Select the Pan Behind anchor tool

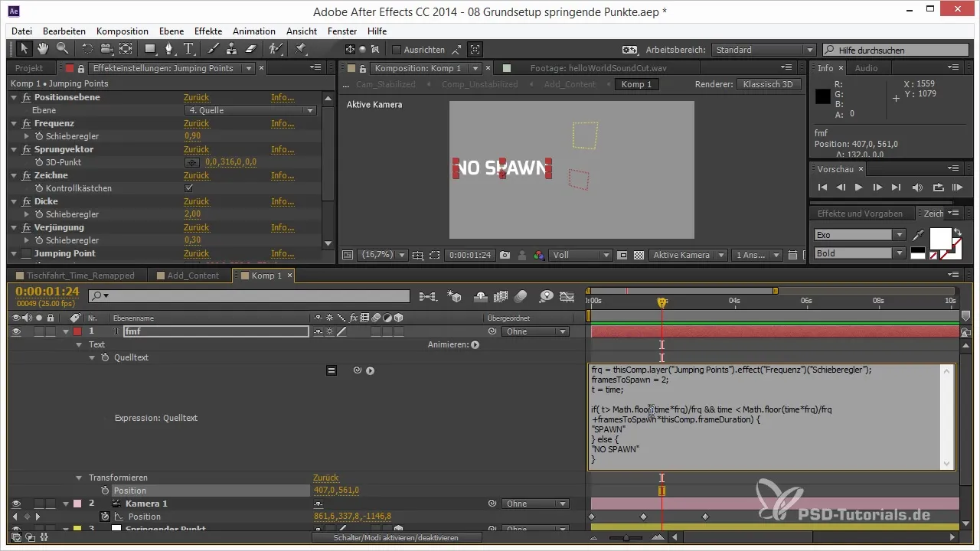(x=126, y=49)
